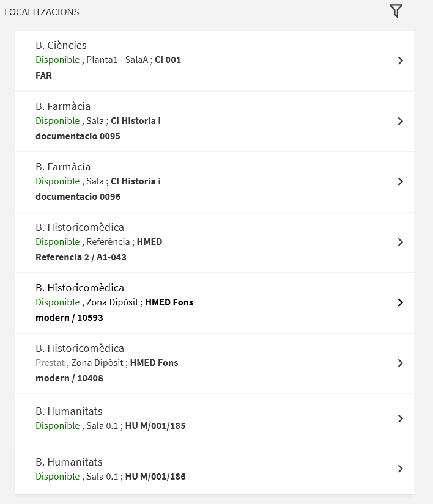
Task: Click the LOCALITZACIONS section header
Action: pyautogui.click(x=42, y=12)
